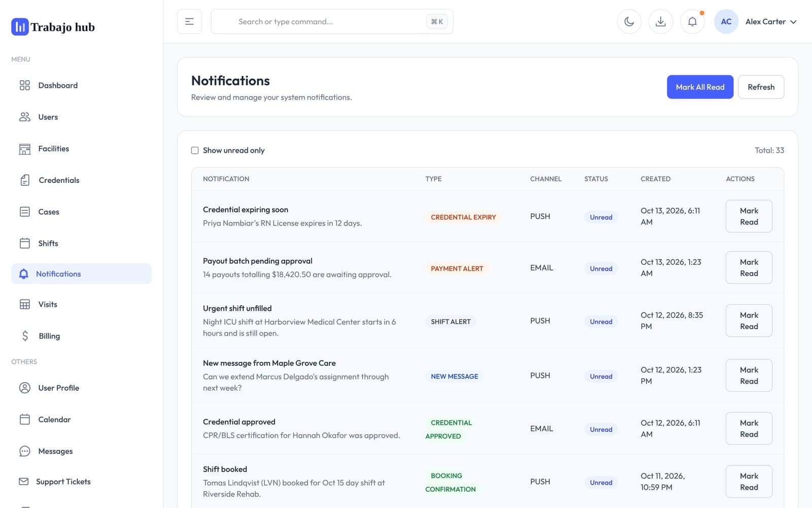Click the PAYMENT ALERT type badge
Screen dimensions: 812x508
click(457, 268)
